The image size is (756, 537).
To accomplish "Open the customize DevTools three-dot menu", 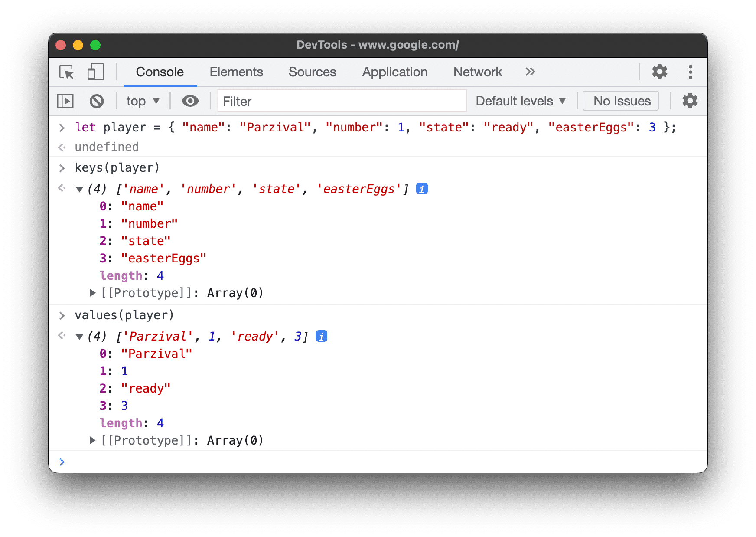I will [690, 72].
